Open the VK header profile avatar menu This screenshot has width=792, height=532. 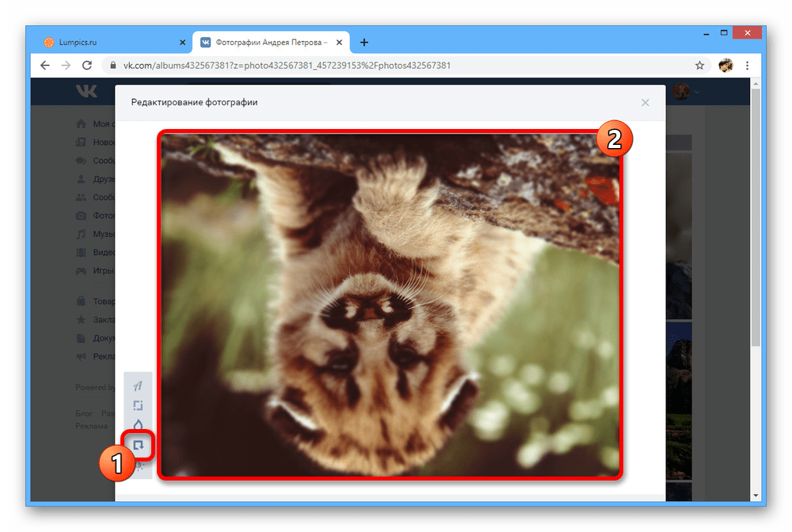click(x=686, y=91)
